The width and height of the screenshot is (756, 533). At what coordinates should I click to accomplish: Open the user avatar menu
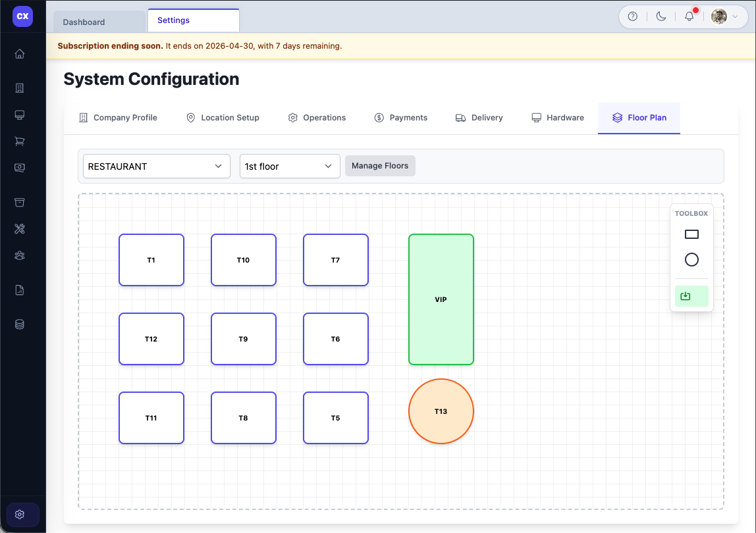(x=724, y=16)
